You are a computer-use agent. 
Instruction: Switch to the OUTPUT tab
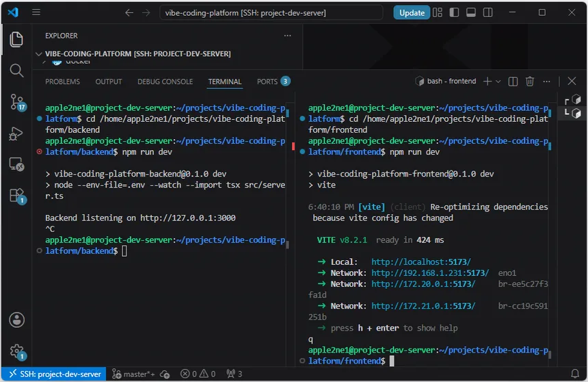pos(109,81)
